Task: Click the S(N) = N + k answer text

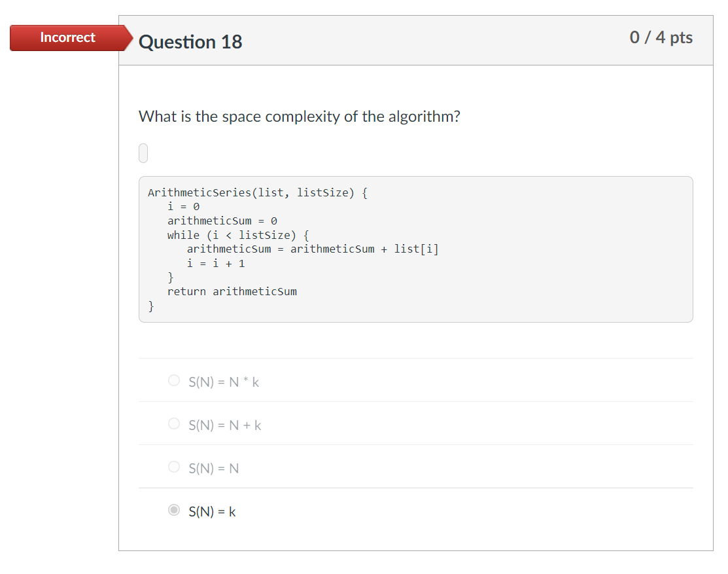Action: 224,425
